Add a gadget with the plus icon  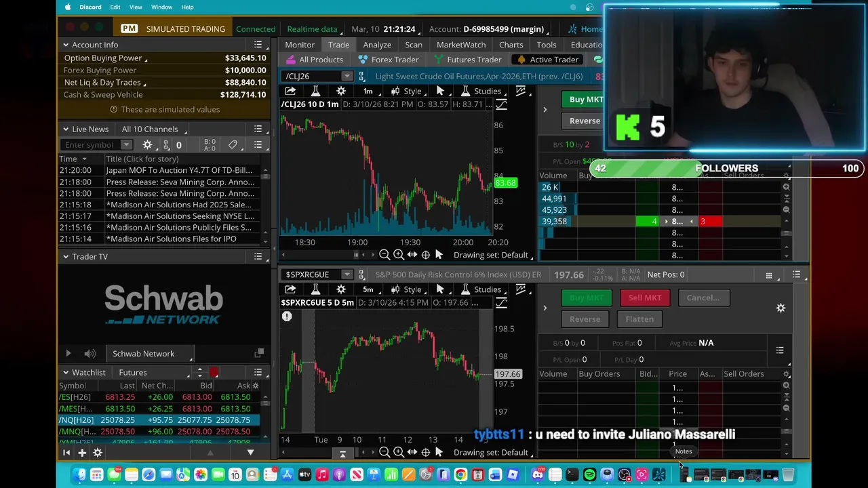[x=81, y=452]
